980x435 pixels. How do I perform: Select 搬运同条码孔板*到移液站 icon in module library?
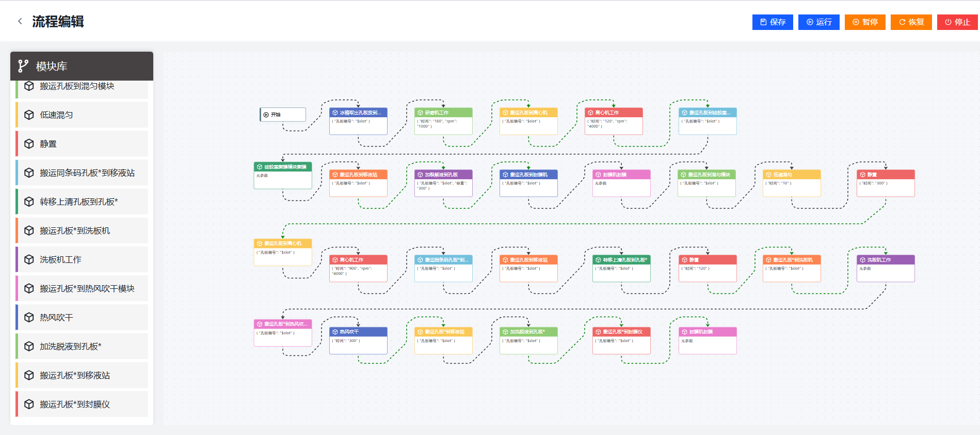(29, 173)
